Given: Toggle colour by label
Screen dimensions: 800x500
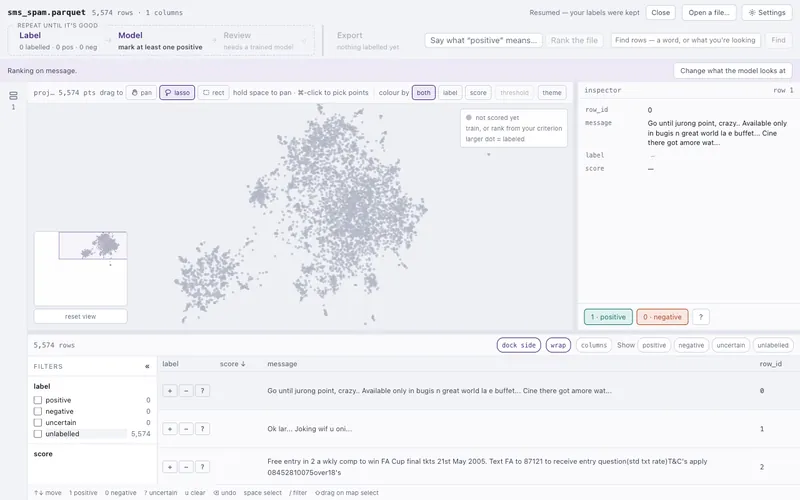Looking at the screenshot, I should [x=450, y=92].
